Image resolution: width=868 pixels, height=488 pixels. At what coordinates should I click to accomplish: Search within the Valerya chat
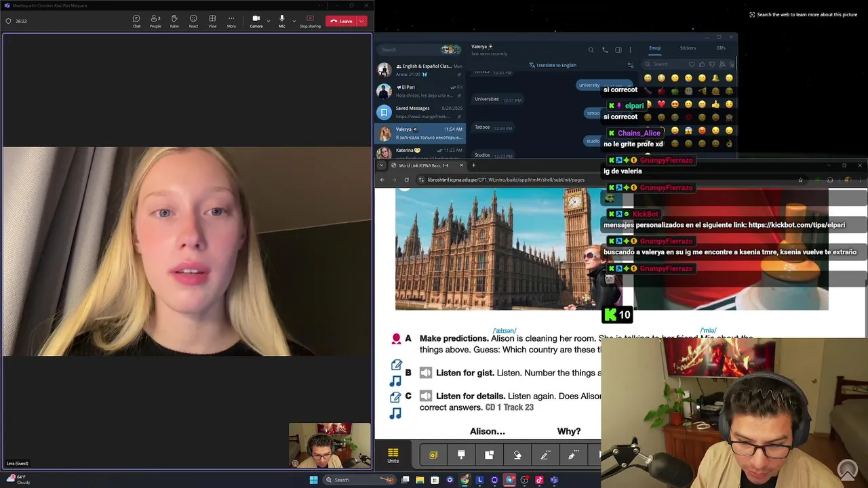tap(591, 49)
